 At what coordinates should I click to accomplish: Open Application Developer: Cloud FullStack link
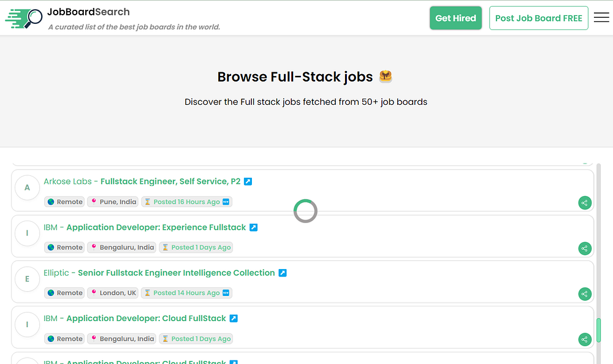click(x=146, y=319)
